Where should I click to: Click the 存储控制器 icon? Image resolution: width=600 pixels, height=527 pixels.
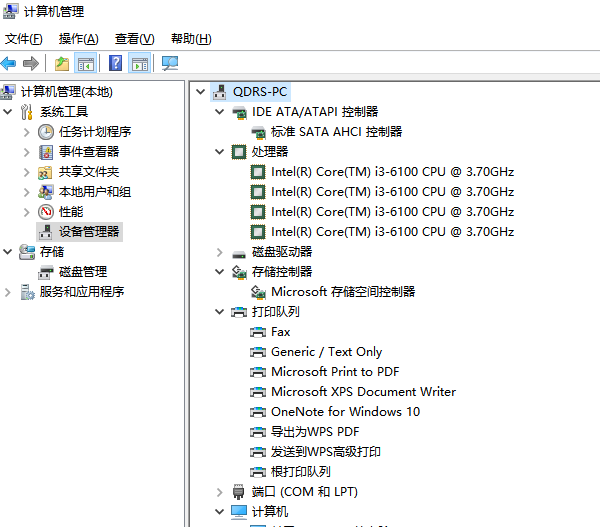tap(239, 272)
